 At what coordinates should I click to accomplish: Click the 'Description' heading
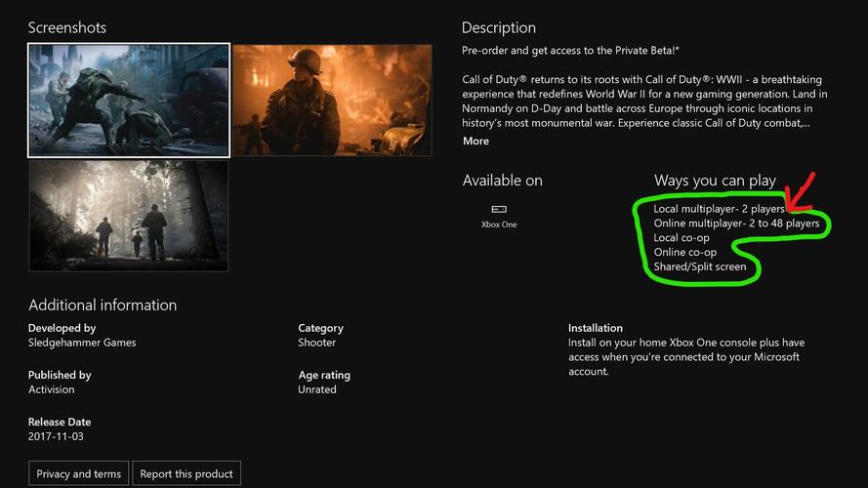pos(498,27)
